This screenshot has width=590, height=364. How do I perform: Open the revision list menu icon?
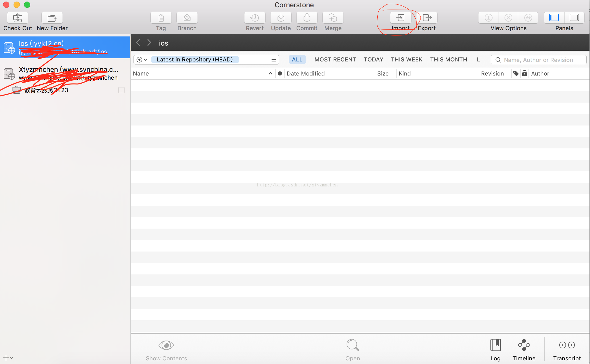pyautogui.click(x=274, y=60)
